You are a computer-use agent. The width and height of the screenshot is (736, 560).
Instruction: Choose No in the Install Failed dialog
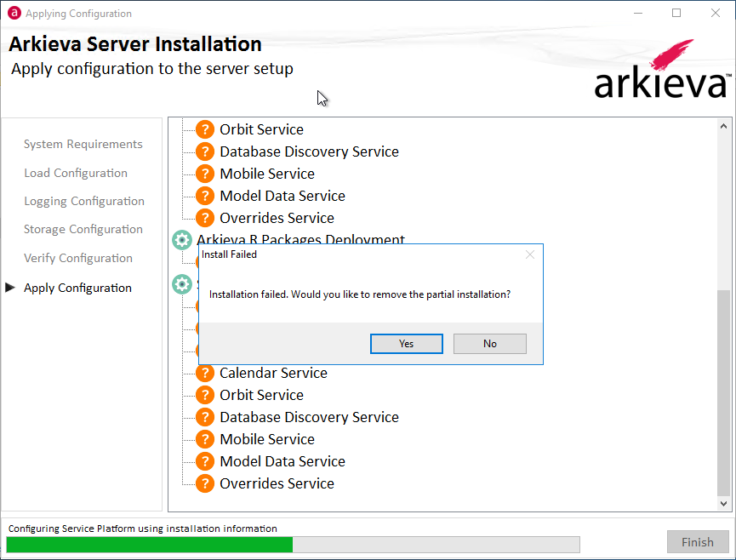(489, 344)
